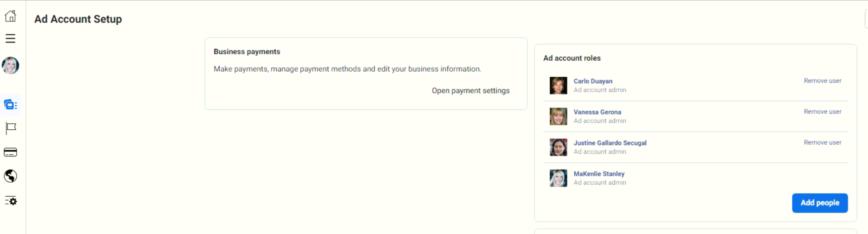868x234 pixels.
Task: Select the highlighted ad accounts sidebar icon
Action: [x=11, y=105]
